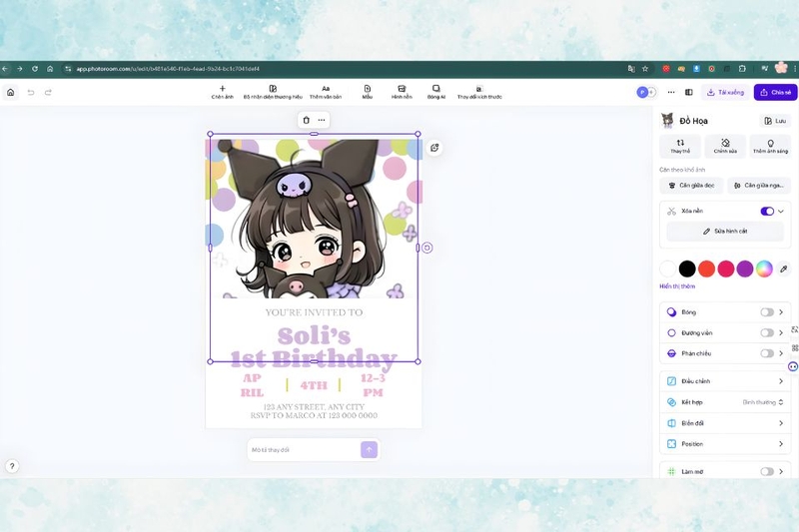799x532 pixels.
Task: Expand Position row
Action: [725, 444]
